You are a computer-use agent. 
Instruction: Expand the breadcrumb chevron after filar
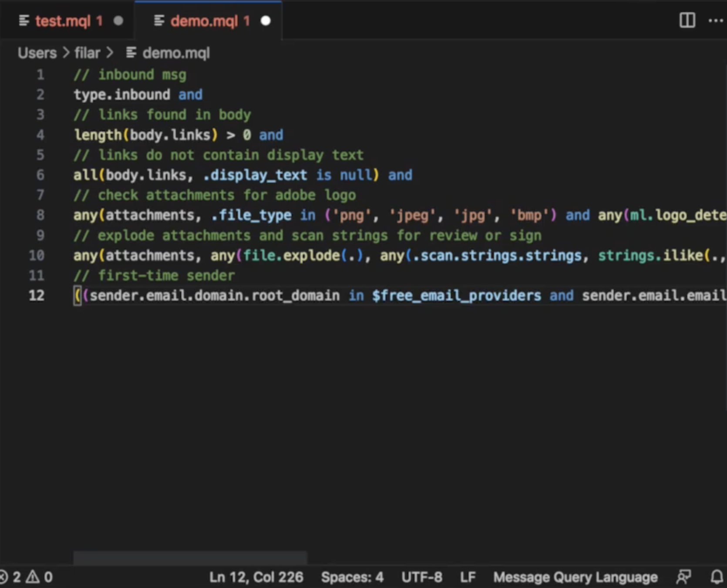point(110,53)
